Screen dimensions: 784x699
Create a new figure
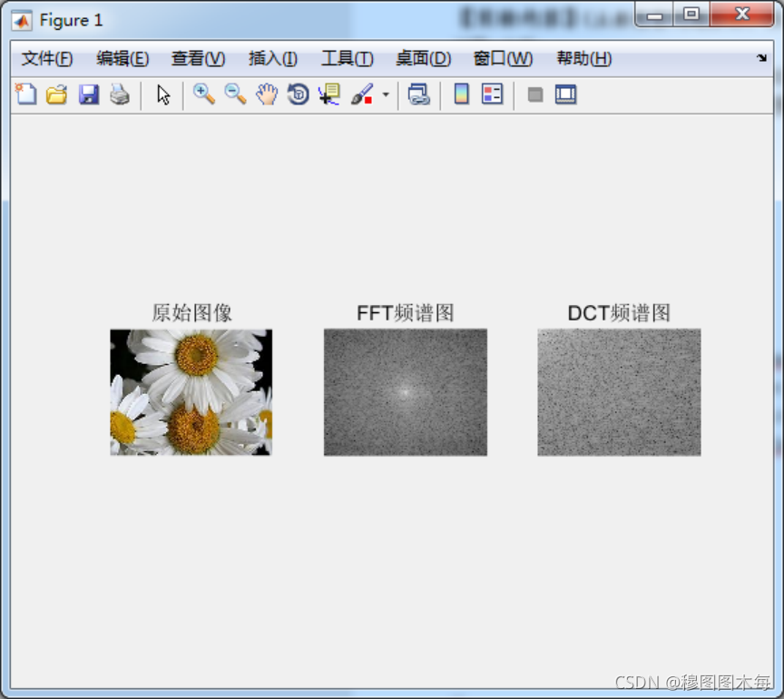point(25,94)
